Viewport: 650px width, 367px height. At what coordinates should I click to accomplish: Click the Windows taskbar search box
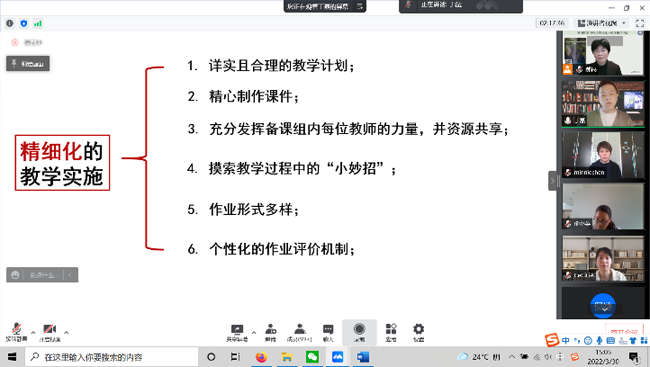click(x=112, y=357)
